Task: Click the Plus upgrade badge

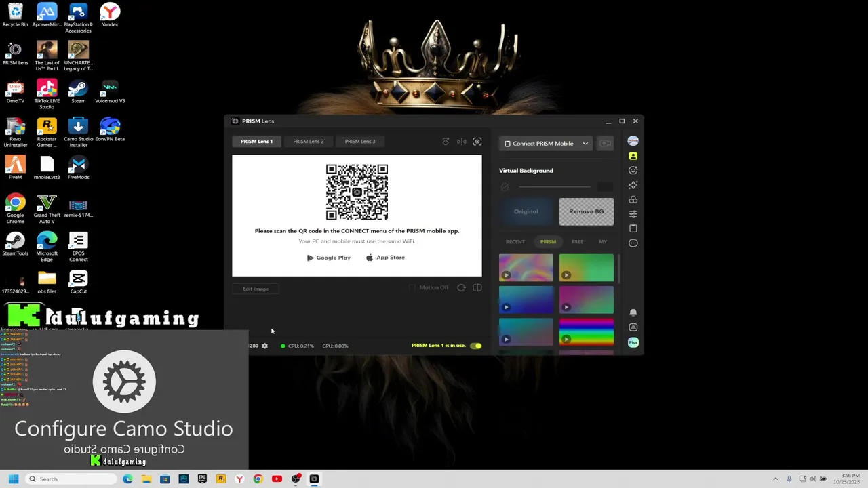Action: click(633, 342)
